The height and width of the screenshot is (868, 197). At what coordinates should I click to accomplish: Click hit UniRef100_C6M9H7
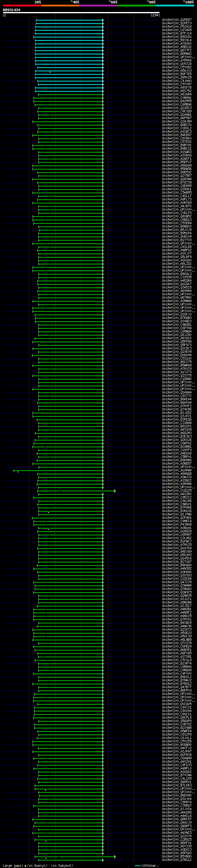177,535
